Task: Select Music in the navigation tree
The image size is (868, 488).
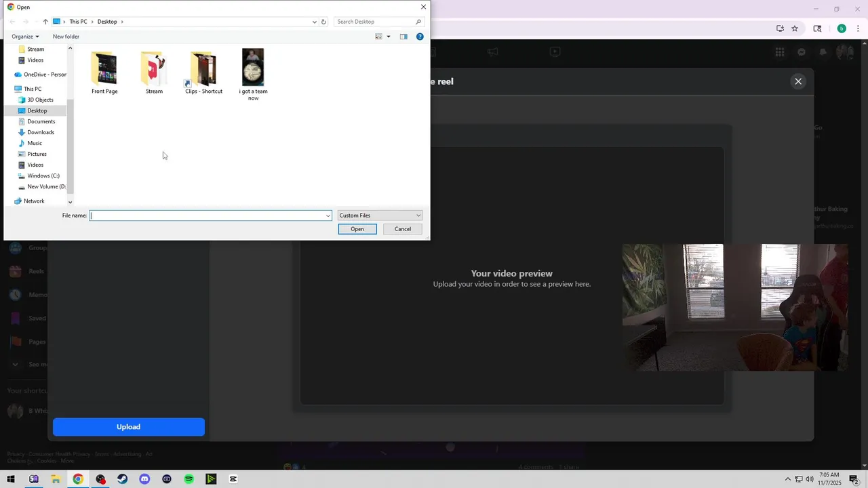Action: (35, 143)
